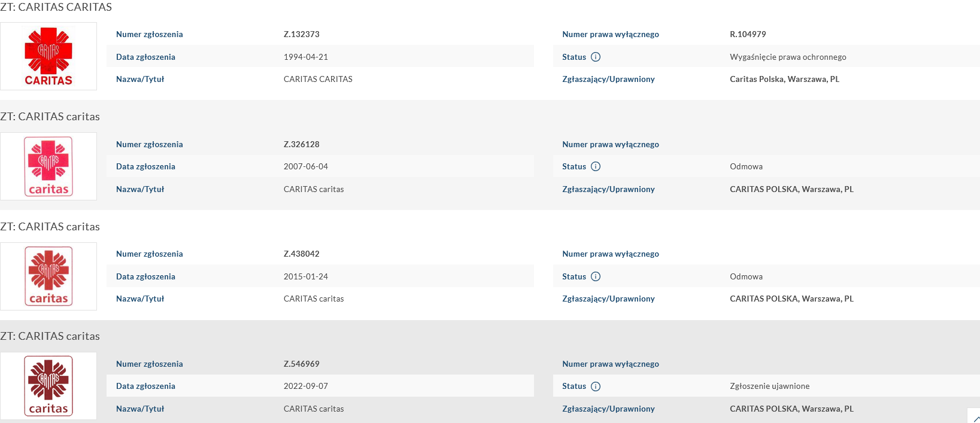Click the status text "Wygaśnięcie prawa ochronnego"
This screenshot has width=980, height=423.
click(x=788, y=57)
